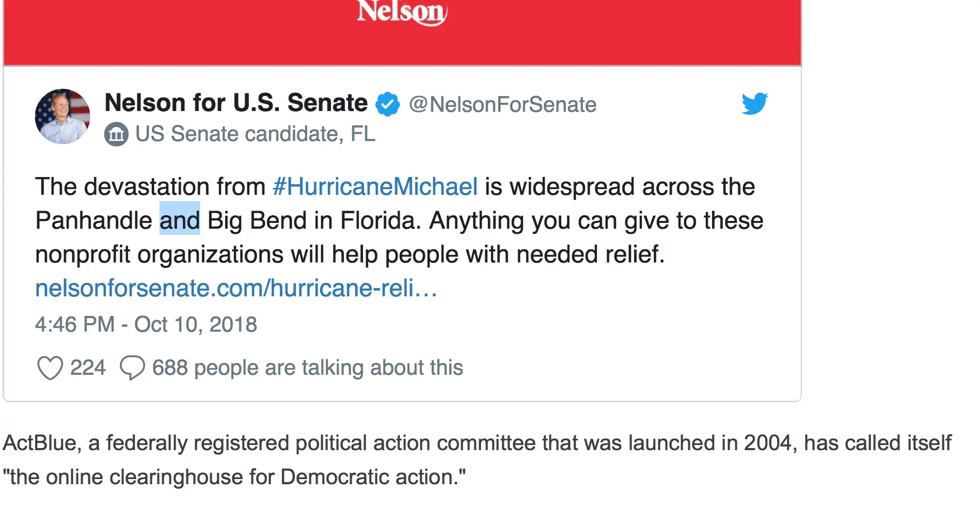Click the blue verified checkmark badge
The image size is (980, 509).
pos(387,104)
